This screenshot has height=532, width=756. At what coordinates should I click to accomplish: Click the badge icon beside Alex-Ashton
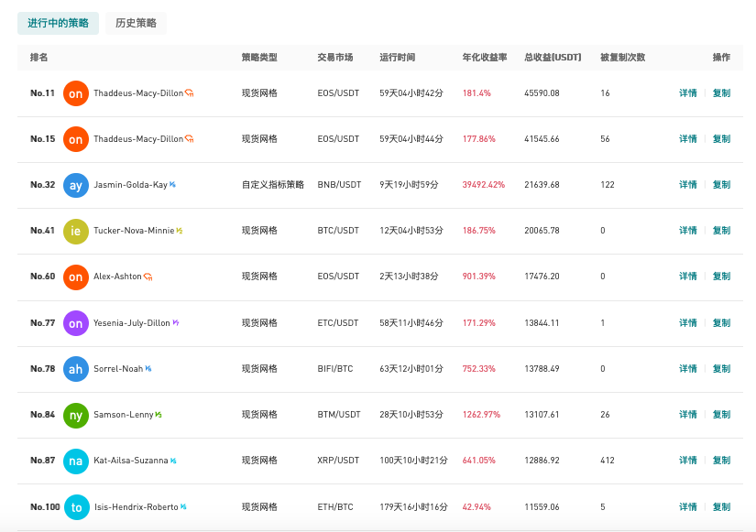[148, 277]
